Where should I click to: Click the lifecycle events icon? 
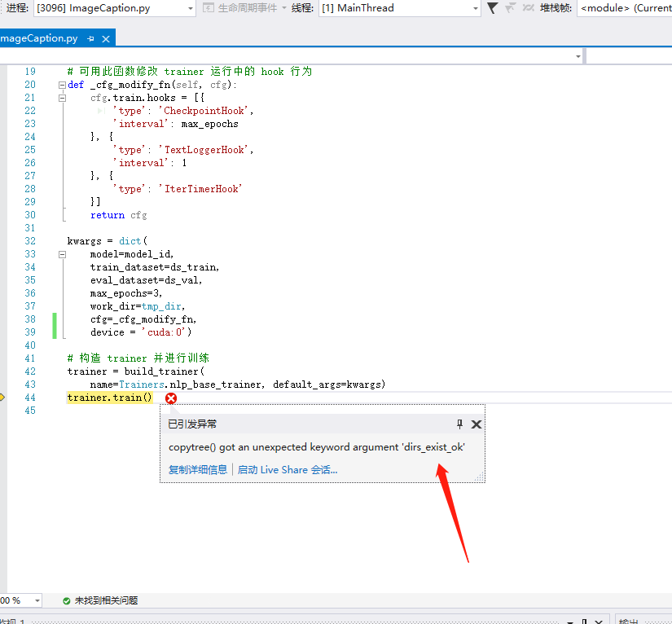click(x=208, y=8)
